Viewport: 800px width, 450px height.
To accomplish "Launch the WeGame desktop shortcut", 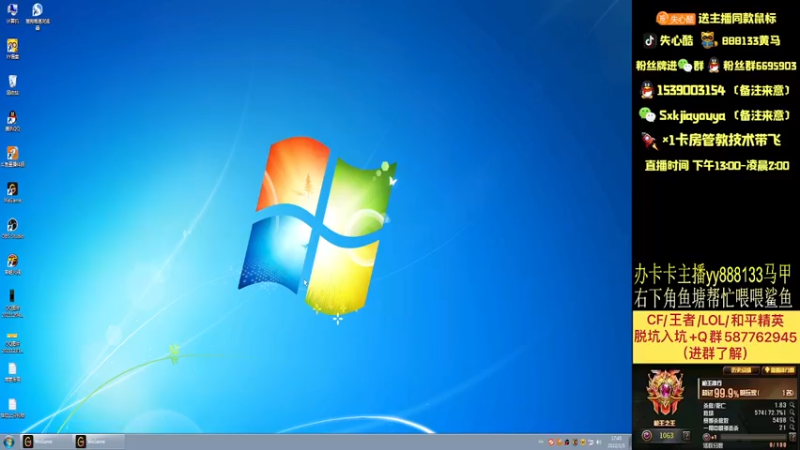I will [x=12, y=193].
